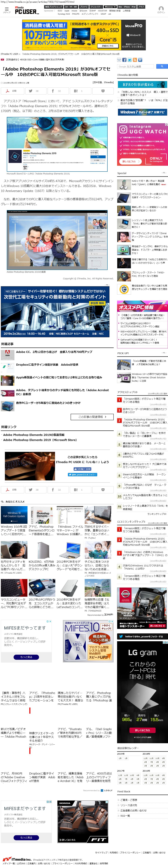Image resolution: width=168 pixels, height=868 pixels.
Task: Open 自作PCユーザーが5年振り ranked 2 article
Action: (x=144, y=411)
